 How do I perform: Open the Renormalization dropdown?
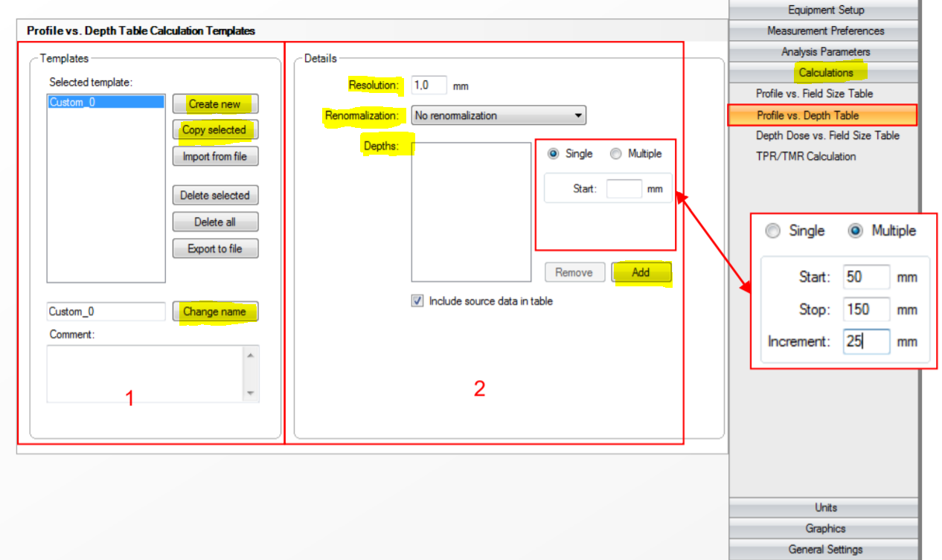point(499,115)
